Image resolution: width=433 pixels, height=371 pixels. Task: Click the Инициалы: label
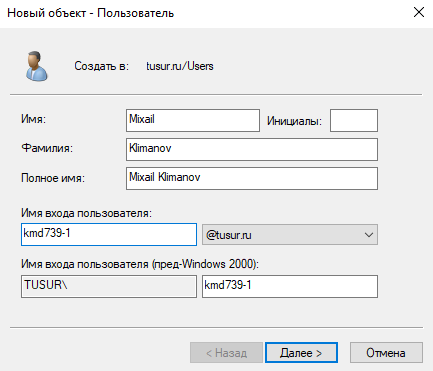294,121
